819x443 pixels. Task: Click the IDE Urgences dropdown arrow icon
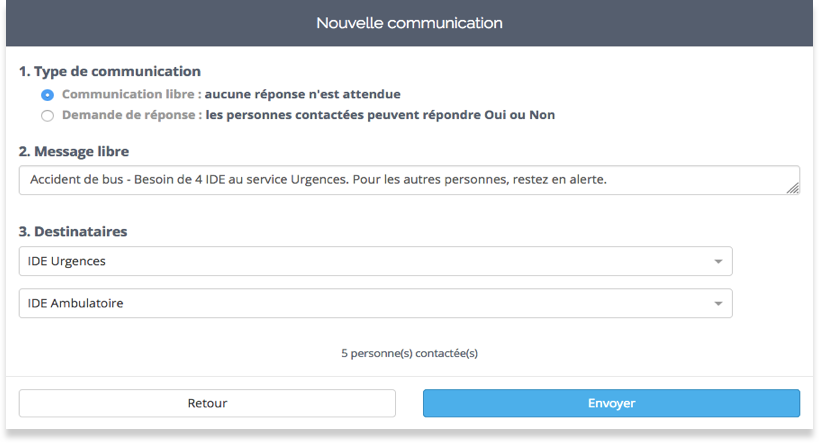click(x=717, y=262)
